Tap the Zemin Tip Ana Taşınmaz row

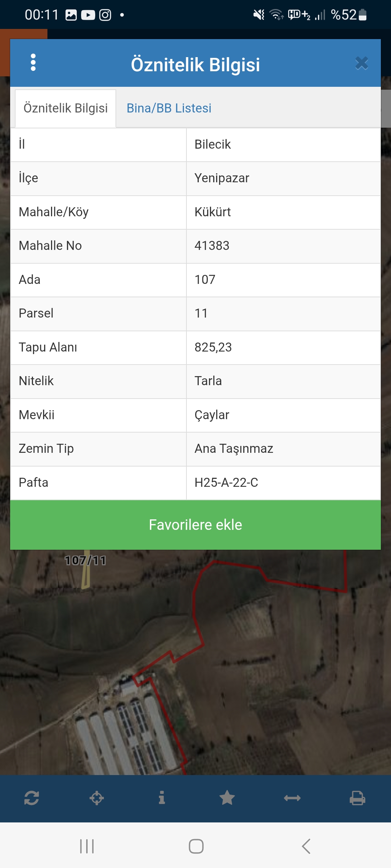(x=195, y=449)
